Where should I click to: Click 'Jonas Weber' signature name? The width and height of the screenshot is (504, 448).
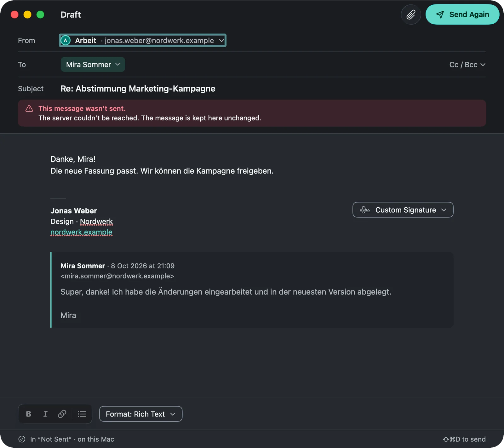coord(74,211)
